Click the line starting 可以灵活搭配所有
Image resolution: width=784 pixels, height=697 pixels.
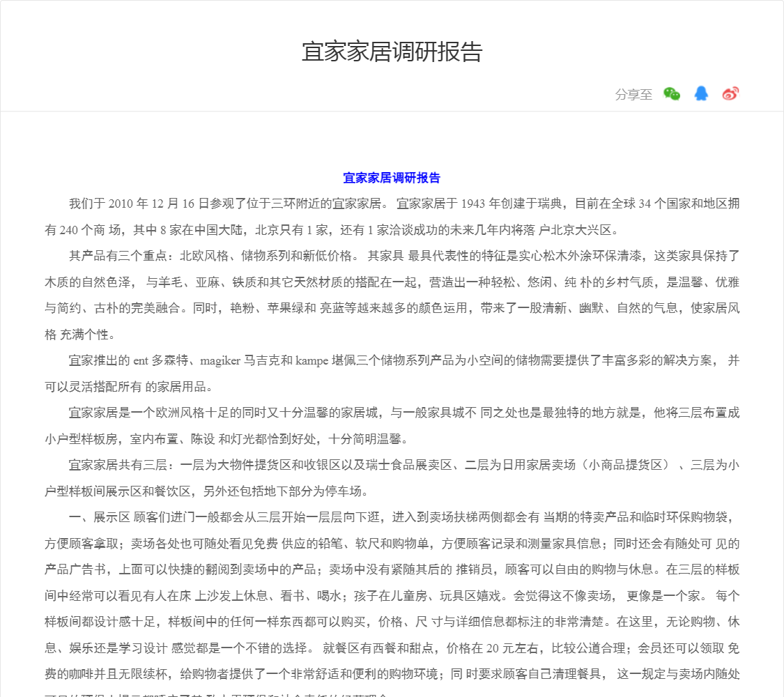(130, 387)
